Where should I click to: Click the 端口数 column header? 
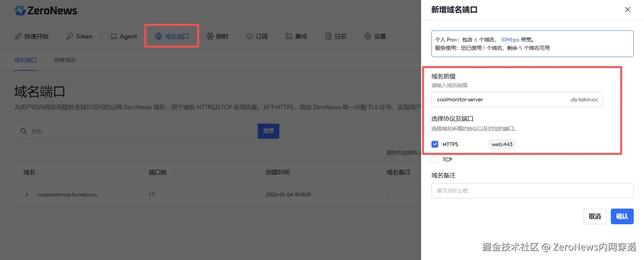tap(158, 172)
